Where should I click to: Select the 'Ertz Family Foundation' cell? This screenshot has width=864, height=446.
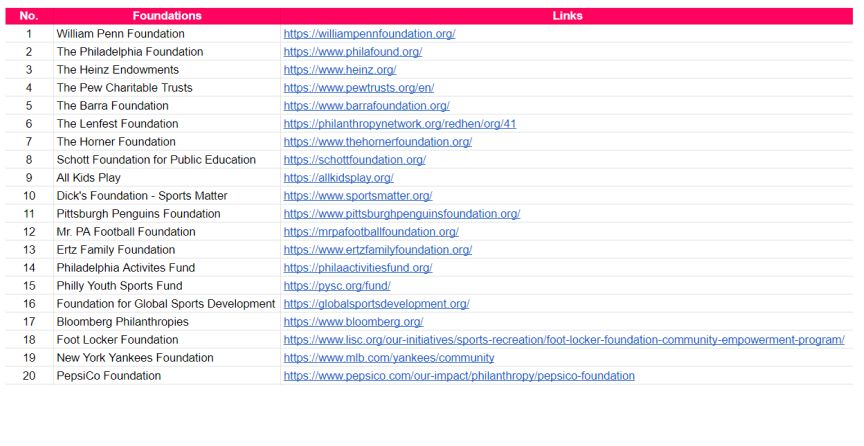point(167,250)
